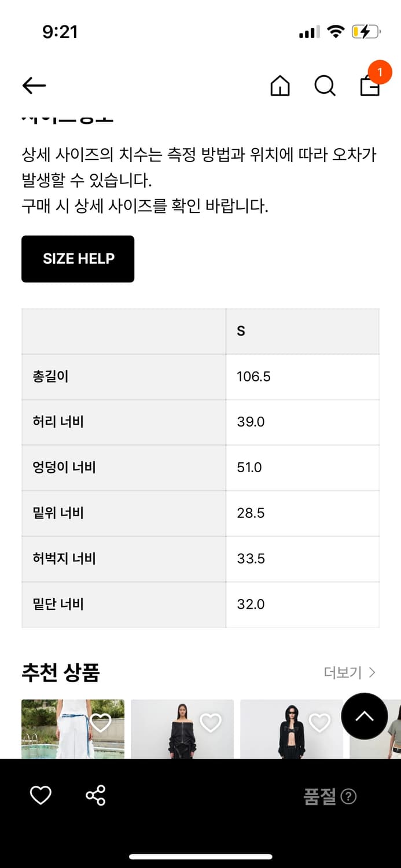401x868 pixels.
Task: Tap the 품절 sold-out label
Action: (319, 796)
